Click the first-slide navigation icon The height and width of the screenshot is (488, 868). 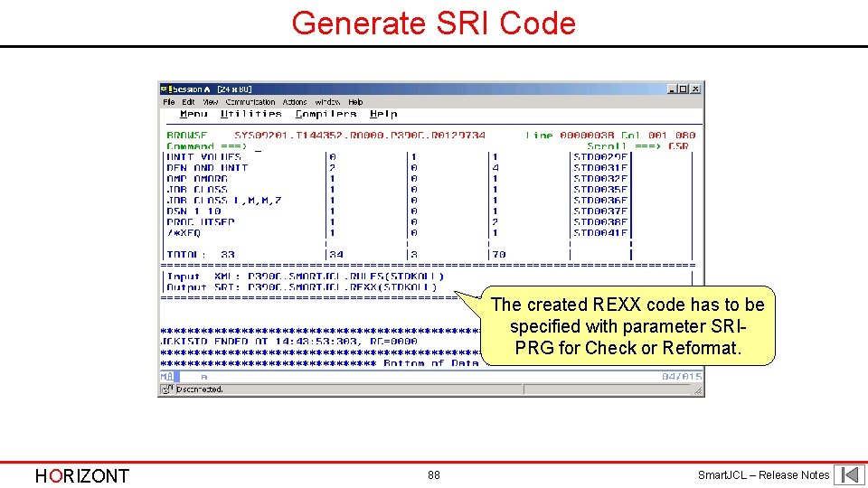[850, 474]
